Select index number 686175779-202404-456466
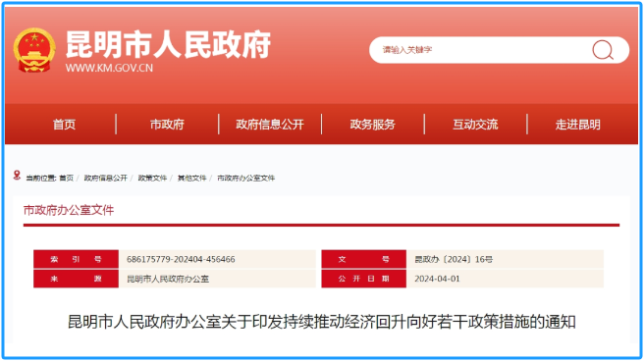 point(181,259)
